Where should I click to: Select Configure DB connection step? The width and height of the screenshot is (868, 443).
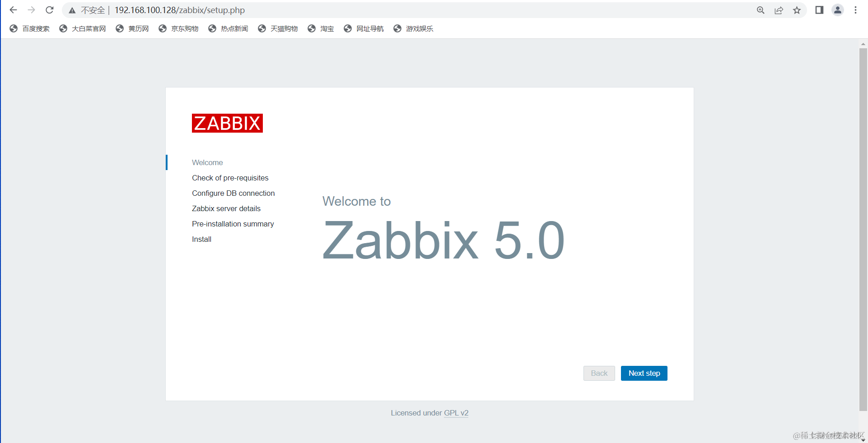tap(233, 193)
